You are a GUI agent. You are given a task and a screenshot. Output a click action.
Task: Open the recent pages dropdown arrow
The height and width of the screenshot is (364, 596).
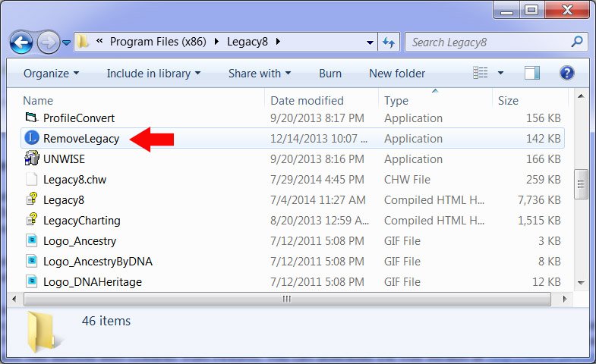pyautogui.click(x=67, y=42)
